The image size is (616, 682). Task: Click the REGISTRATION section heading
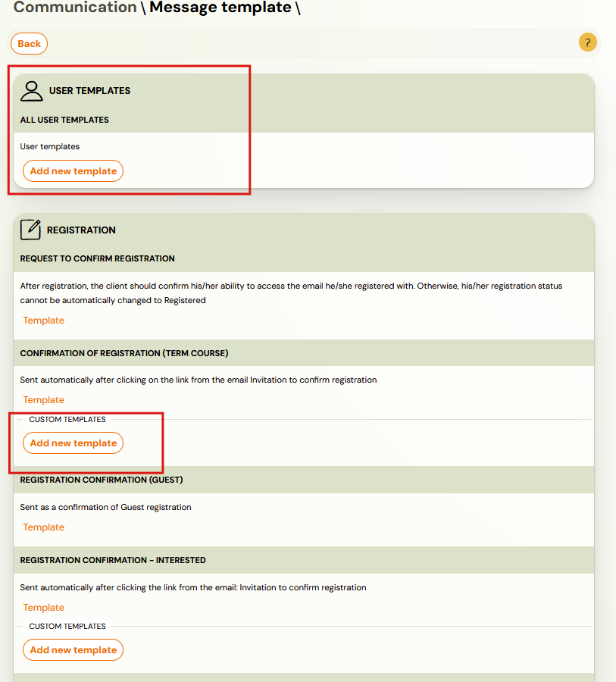81,230
